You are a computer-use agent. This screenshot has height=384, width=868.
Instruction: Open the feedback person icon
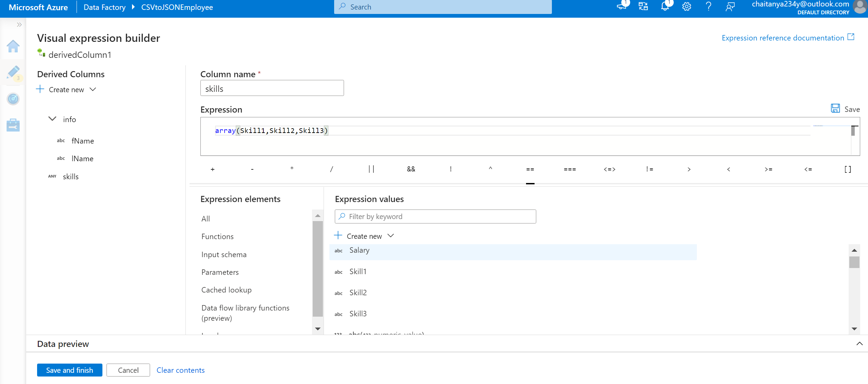pos(730,7)
